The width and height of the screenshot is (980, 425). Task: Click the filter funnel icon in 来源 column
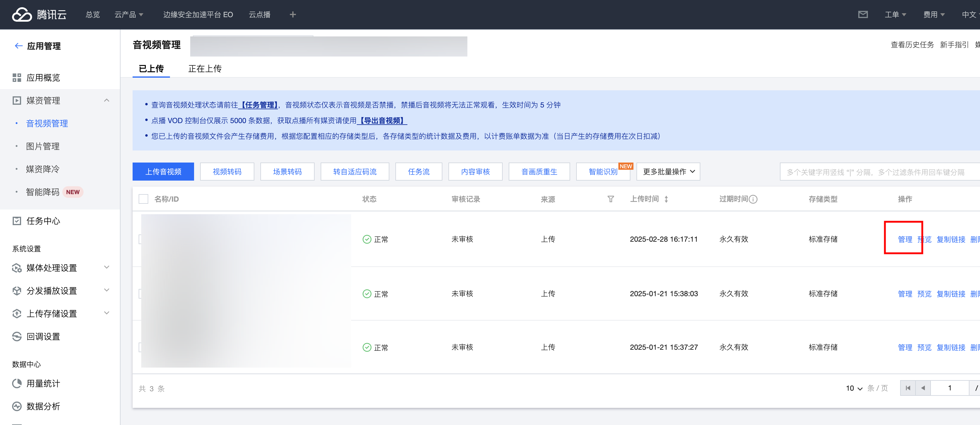coord(610,199)
